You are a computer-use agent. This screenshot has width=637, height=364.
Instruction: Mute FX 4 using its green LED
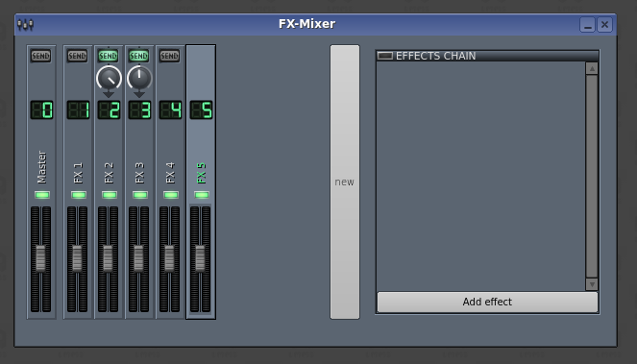coord(171,195)
